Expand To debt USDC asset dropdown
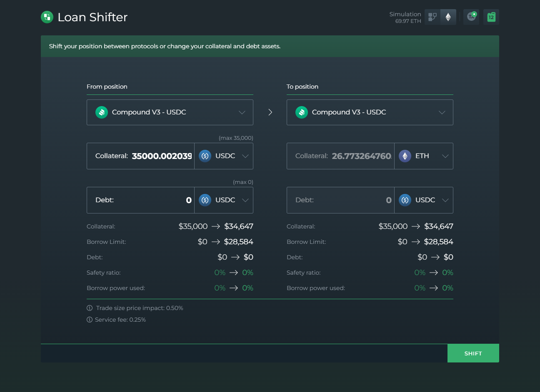The image size is (540, 392). (x=424, y=200)
